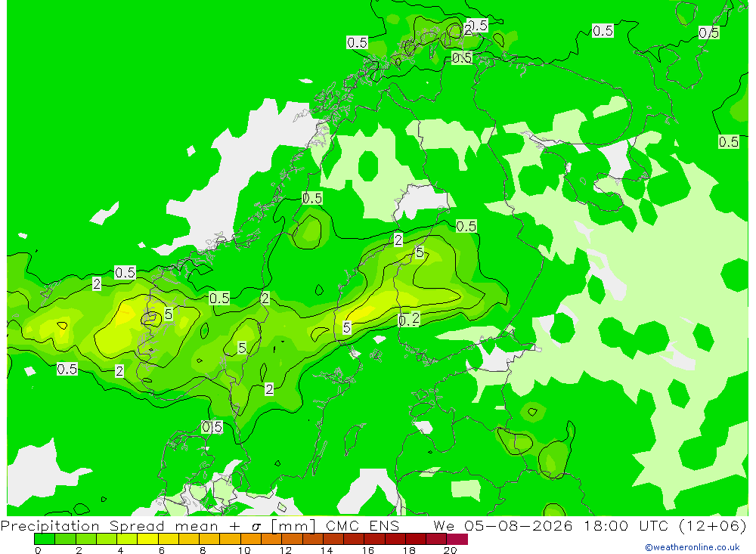Choose the crimson legend swatch above 20

click(x=457, y=539)
